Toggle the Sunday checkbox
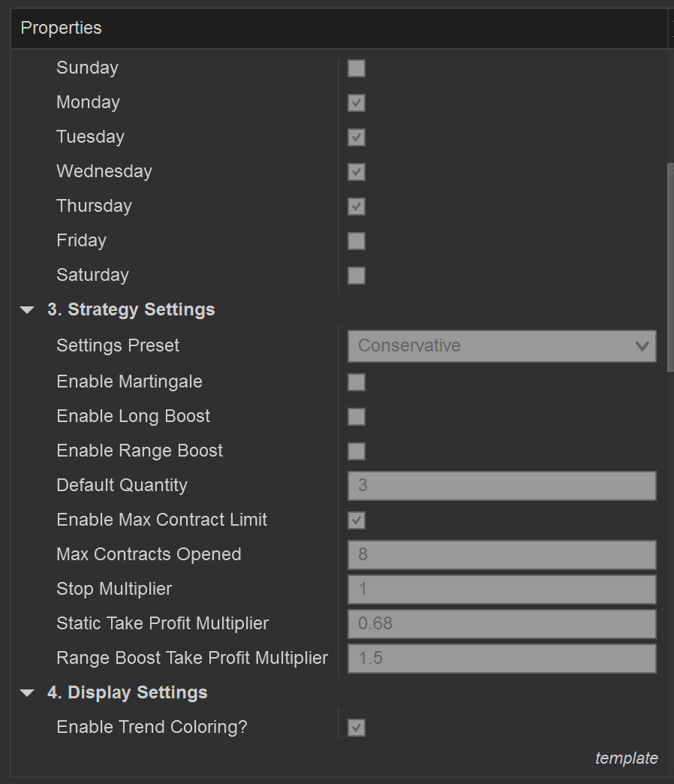 (x=357, y=68)
